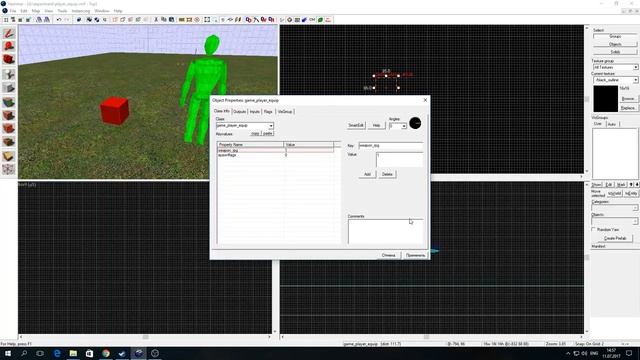The image size is (640, 360).
Task: Select the Selection tool in left toolbar
Action: (9, 33)
